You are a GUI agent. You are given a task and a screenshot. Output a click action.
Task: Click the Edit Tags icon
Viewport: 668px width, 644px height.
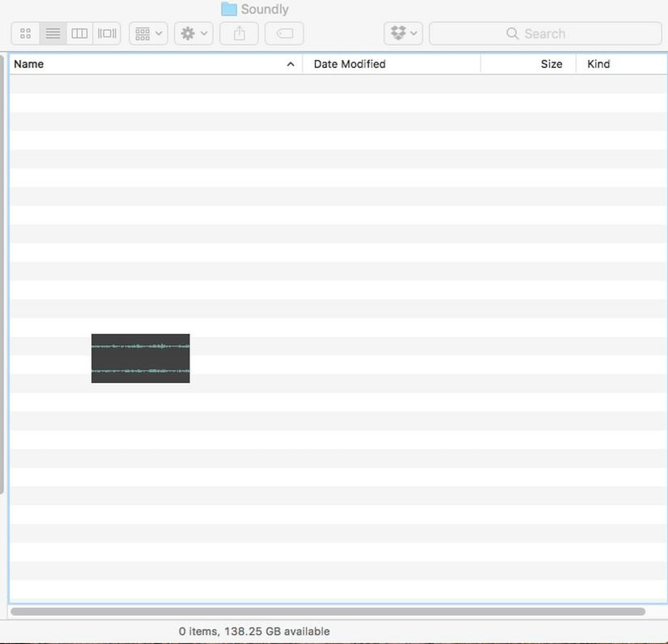(x=284, y=33)
